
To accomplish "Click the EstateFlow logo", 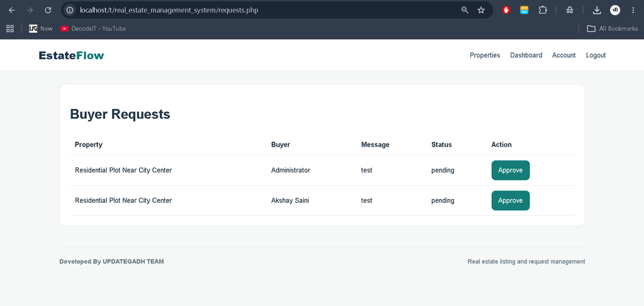I will [x=72, y=55].
